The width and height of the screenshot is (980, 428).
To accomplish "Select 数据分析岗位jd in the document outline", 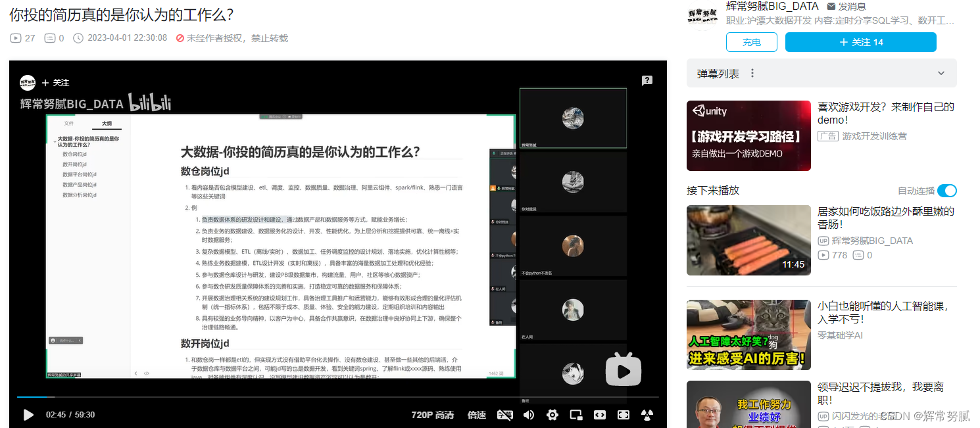I will (x=80, y=195).
